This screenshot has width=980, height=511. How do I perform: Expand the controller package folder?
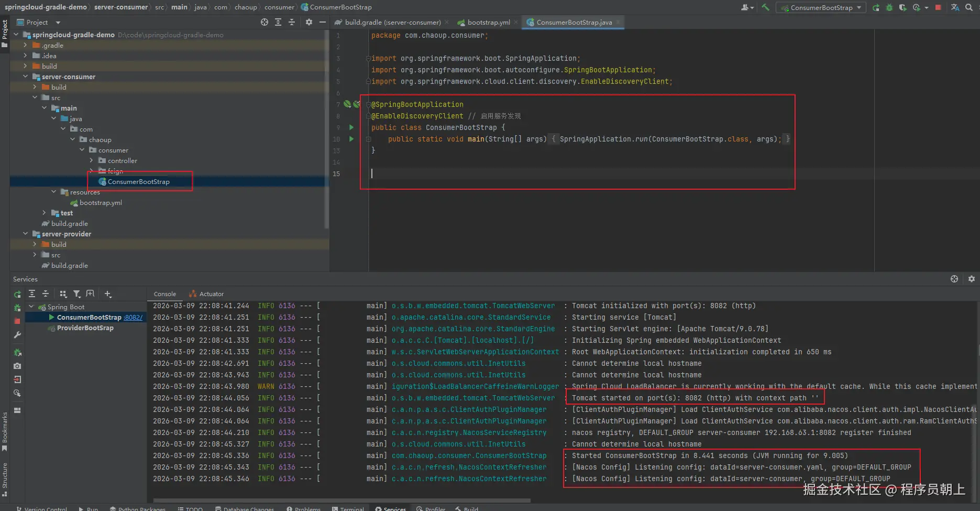coord(92,160)
